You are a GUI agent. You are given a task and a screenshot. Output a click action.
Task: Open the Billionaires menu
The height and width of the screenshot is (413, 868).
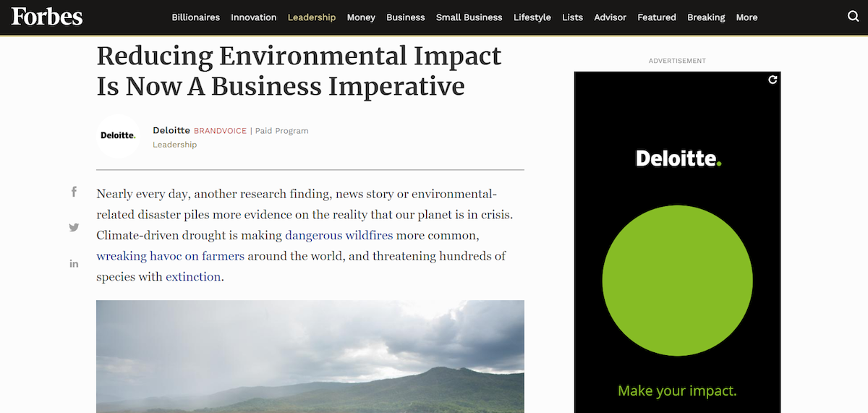tap(195, 17)
